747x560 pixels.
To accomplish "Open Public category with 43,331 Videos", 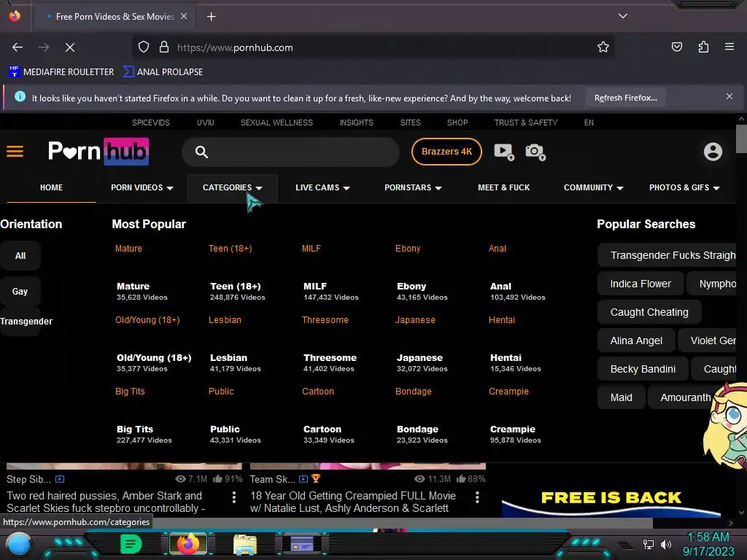I will 235,434.
